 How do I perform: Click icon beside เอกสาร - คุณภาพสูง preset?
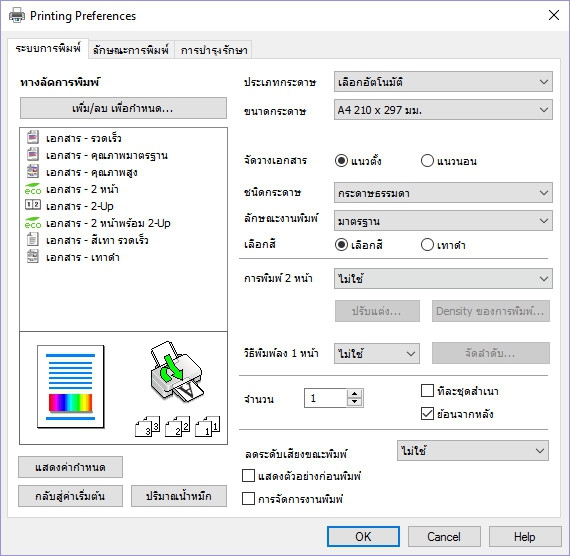[x=33, y=172]
